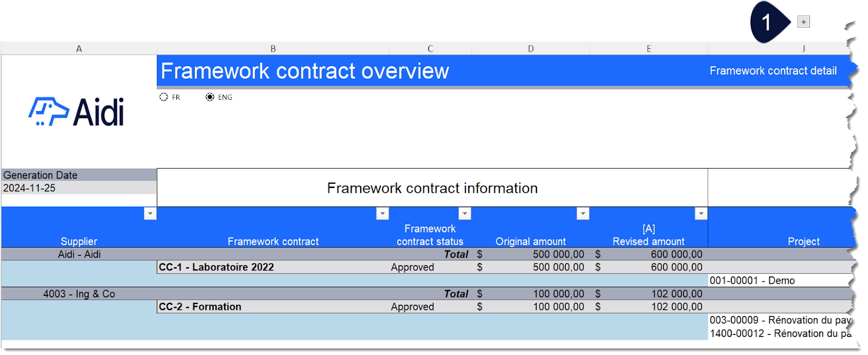The image size is (868, 355).
Task: Open the Framework contract filter dropdown
Action: click(x=381, y=214)
